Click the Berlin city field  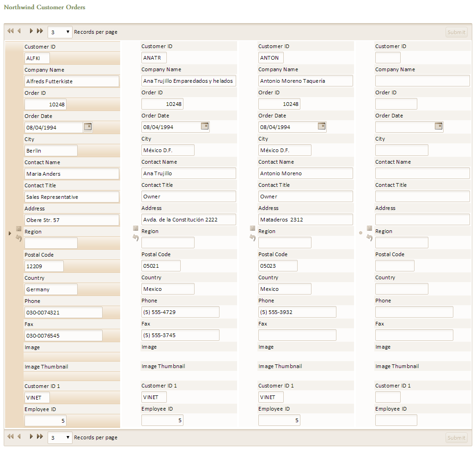51,151
